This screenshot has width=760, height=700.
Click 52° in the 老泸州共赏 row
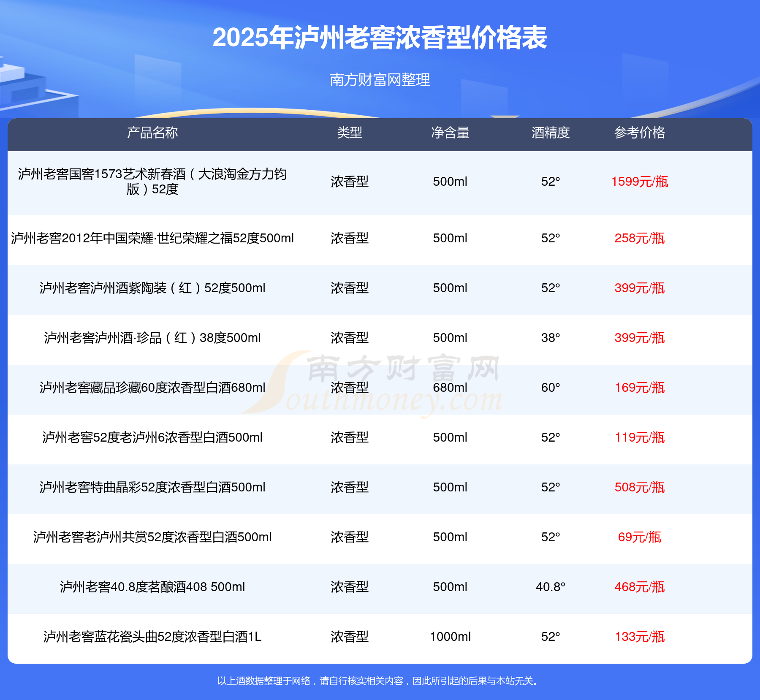pyautogui.click(x=551, y=537)
